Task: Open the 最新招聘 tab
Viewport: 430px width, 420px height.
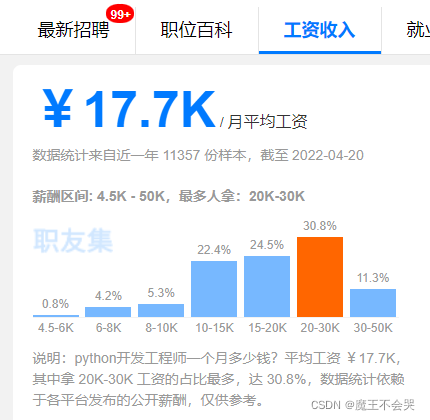Action: coord(73,30)
